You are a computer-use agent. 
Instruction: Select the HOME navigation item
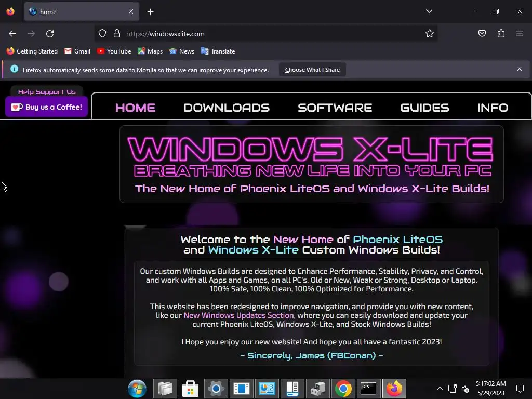point(135,108)
